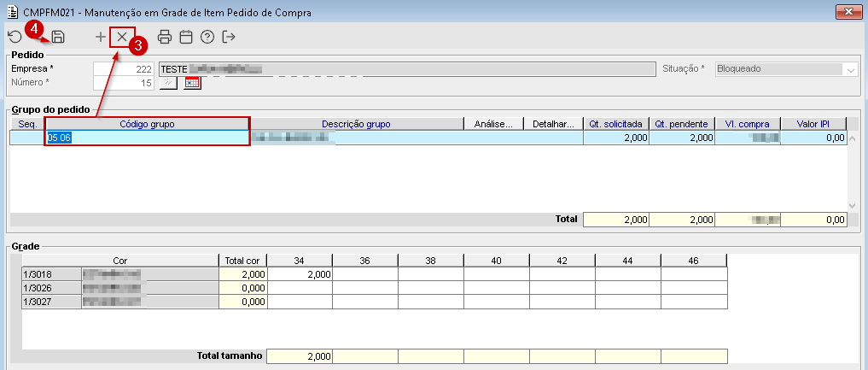Screen dimensions: 868x370
Task: Open the document icon in the title bar
Action: click(x=12, y=12)
